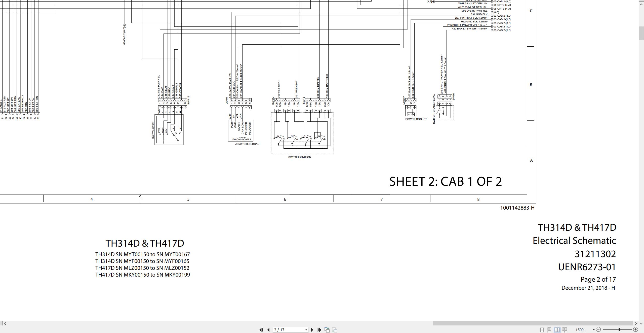Click the SWITCH, BRAKE PEDAL label
Screen dimensions: 644x333
434,109
